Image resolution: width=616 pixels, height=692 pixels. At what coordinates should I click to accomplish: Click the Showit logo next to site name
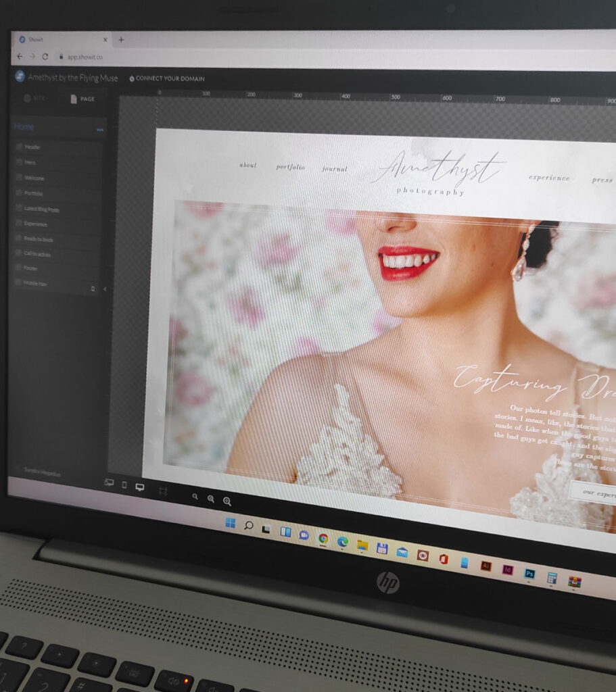[x=20, y=76]
